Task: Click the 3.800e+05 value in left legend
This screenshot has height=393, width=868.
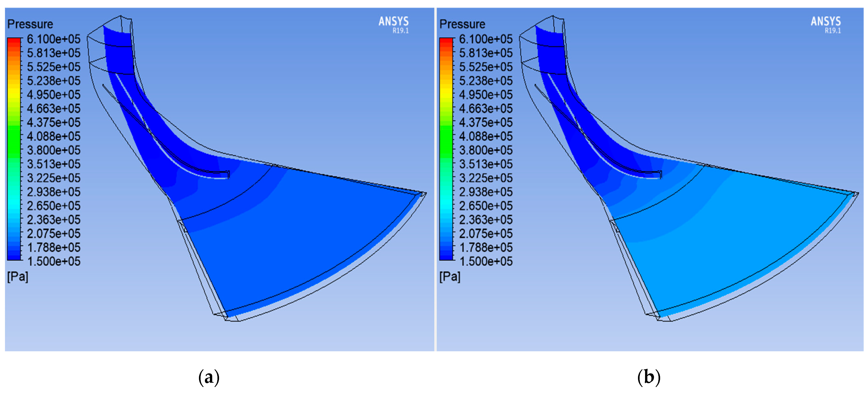Action: point(54,150)
